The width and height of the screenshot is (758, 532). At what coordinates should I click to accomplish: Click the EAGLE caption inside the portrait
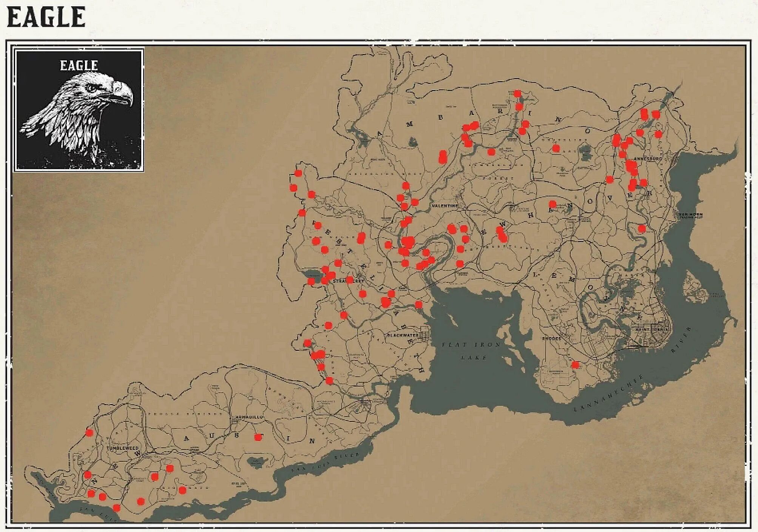coord(79,66)
